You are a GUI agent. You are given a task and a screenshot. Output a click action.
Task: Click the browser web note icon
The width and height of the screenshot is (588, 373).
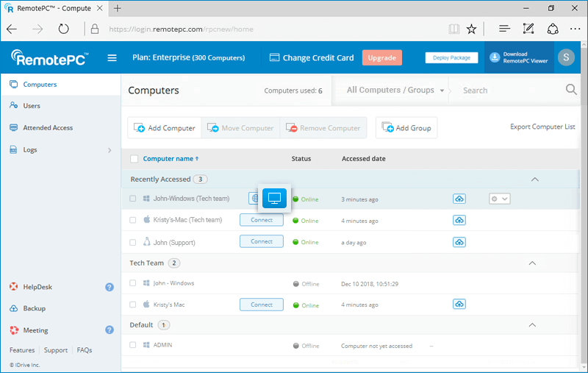point(528,29)
